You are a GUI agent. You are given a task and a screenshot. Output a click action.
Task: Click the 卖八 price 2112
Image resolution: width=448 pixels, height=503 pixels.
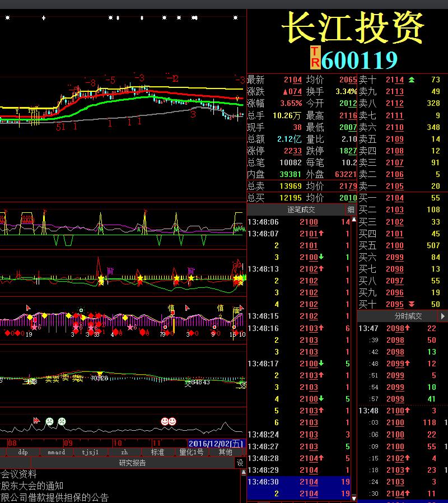coord(395,103)
